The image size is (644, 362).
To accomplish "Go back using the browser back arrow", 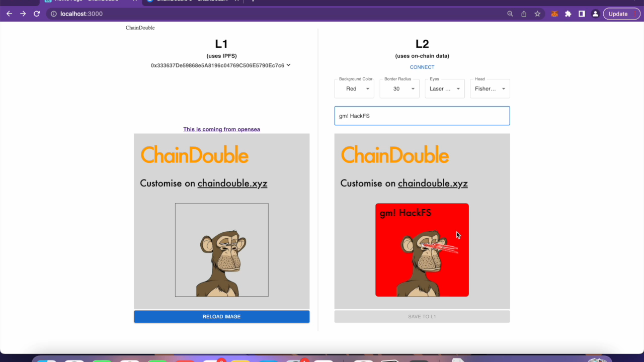I will click(9, 14).
